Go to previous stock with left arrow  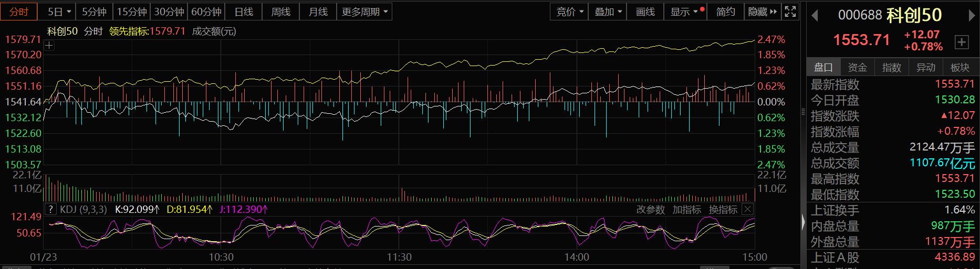pos(815,16)
